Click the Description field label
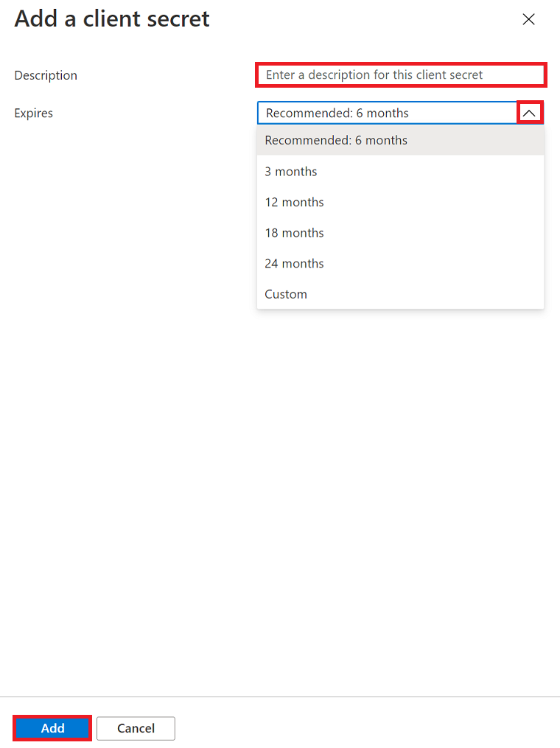 tap(46, 75)
